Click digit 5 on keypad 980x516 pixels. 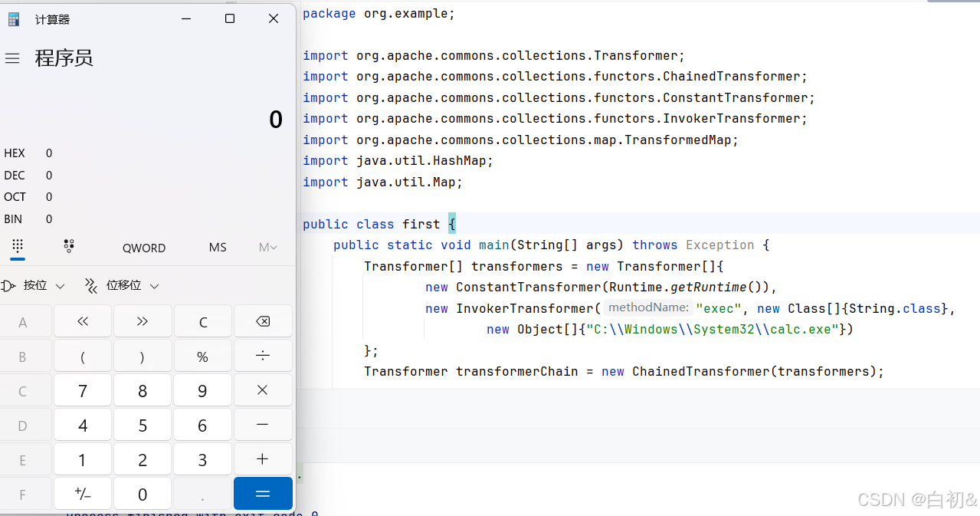coord(143,425)
